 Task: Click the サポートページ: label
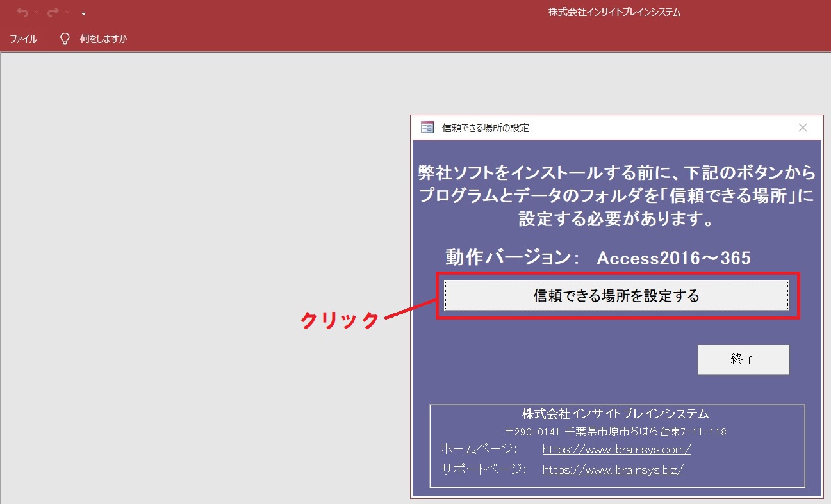[483, 469]
